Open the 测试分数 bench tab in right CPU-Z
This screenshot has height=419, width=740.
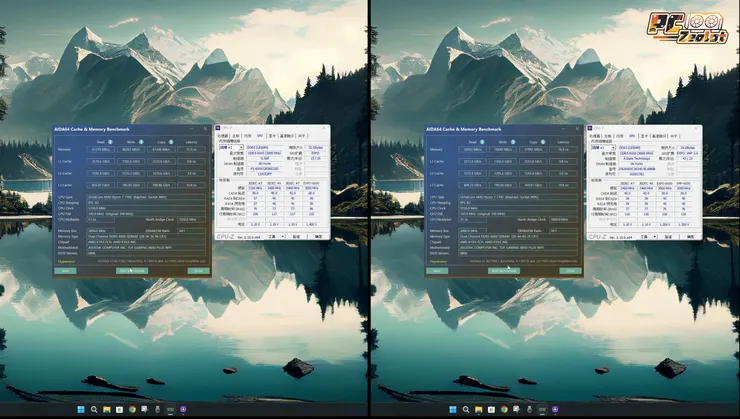pos(659,136)
